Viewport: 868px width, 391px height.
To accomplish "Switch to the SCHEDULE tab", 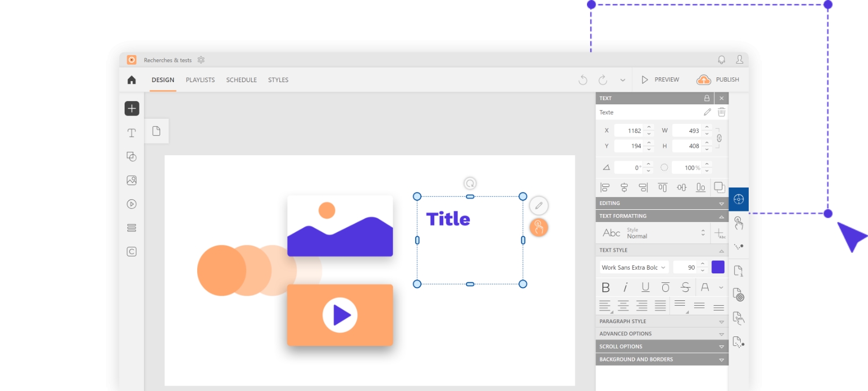I will point(241,80).
